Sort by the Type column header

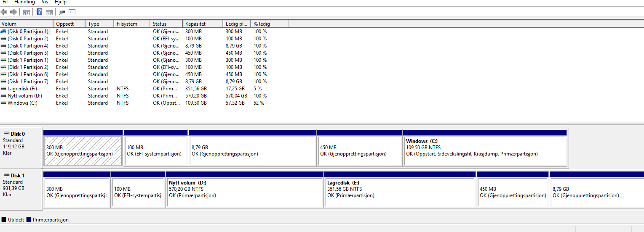pyautogui.click(x=99, y=24)
